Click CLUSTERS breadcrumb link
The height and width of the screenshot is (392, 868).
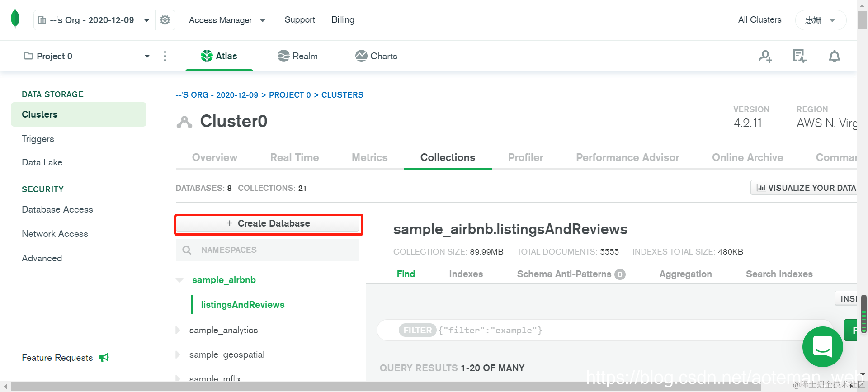(x=342, y=95)
